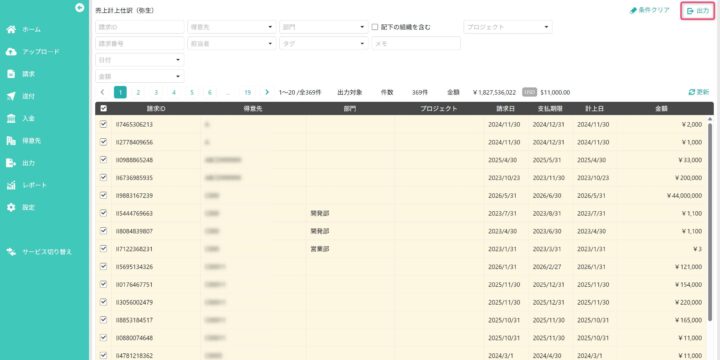
Task: Select request ID II3056002479
Action: 134,303
